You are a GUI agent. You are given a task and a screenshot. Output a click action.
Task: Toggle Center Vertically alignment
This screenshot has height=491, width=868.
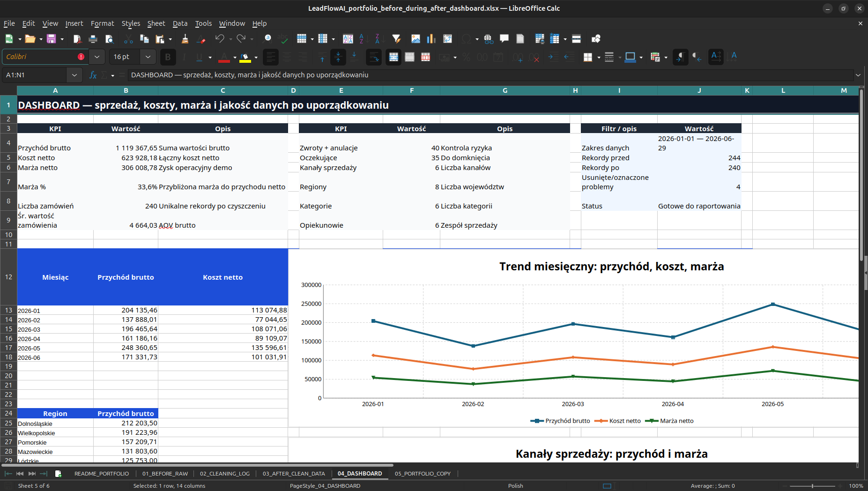338,57
